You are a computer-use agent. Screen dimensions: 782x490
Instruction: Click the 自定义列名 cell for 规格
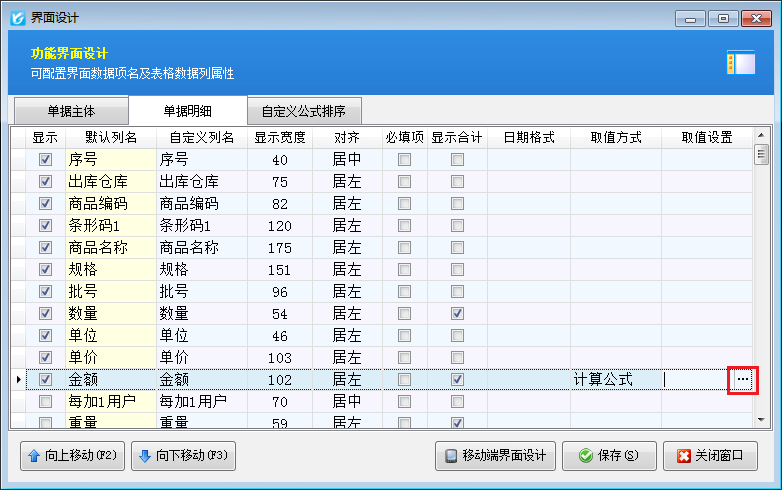coord(200,270)
